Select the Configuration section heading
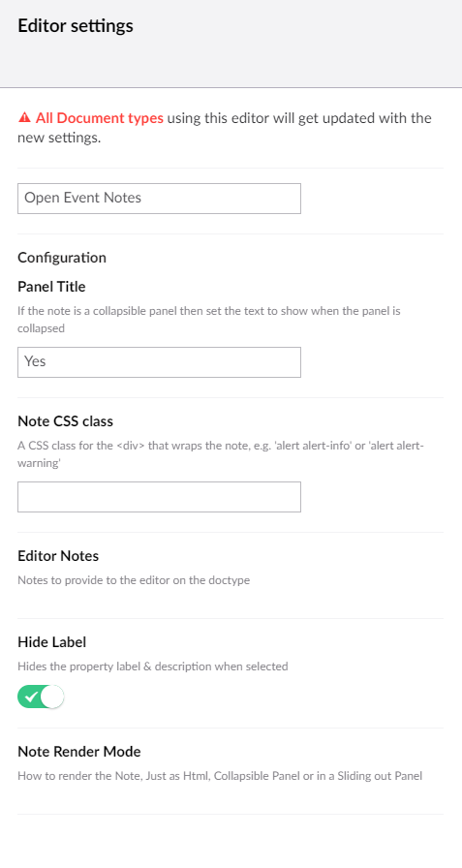 (x=62, y=258)
